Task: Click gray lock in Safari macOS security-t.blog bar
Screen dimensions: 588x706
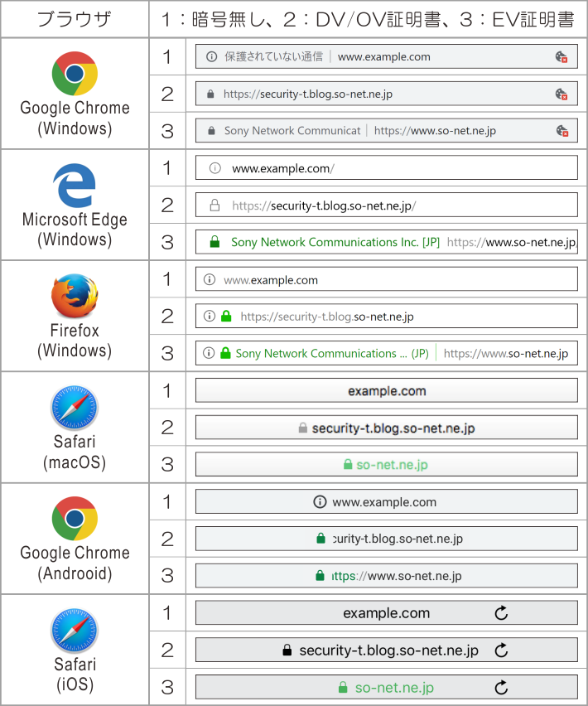Action: click(x=302, y=428)
